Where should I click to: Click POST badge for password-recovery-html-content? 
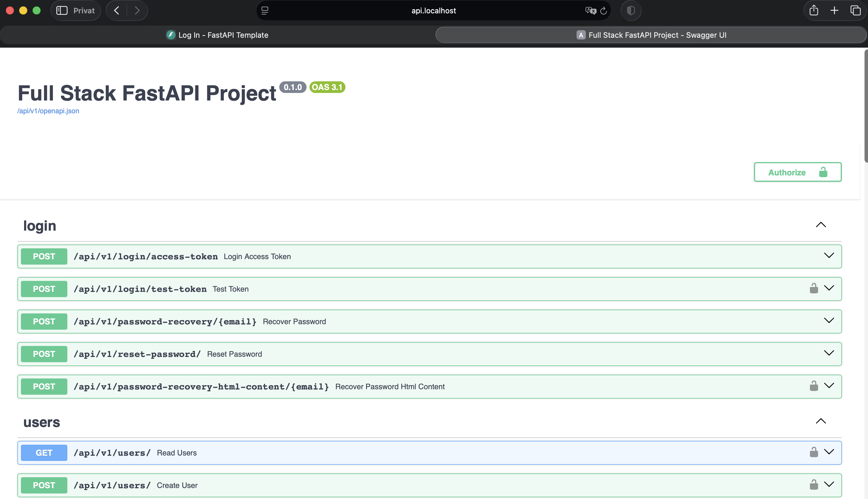click(44, 387)
